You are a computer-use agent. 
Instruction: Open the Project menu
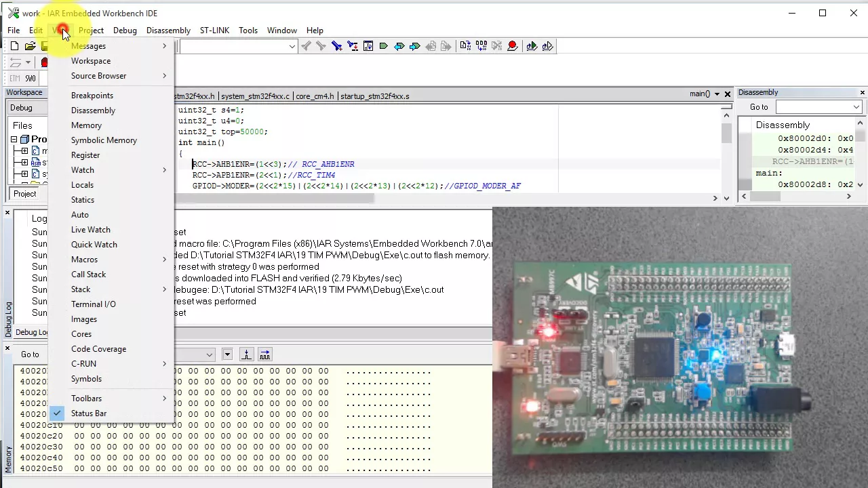coord(91,30)
